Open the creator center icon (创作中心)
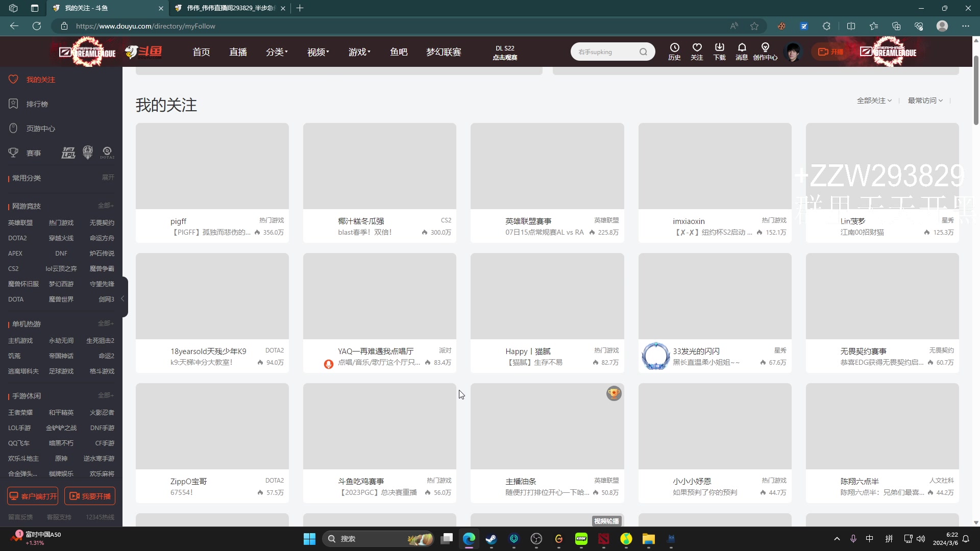Screen dimensions: 980x551 765,51
